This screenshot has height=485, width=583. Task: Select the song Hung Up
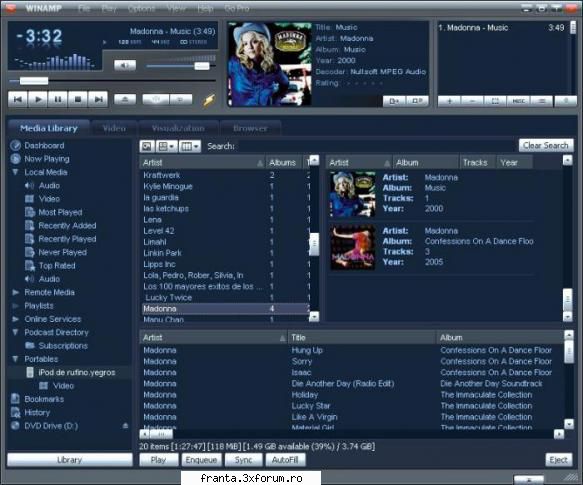[307, 350]
